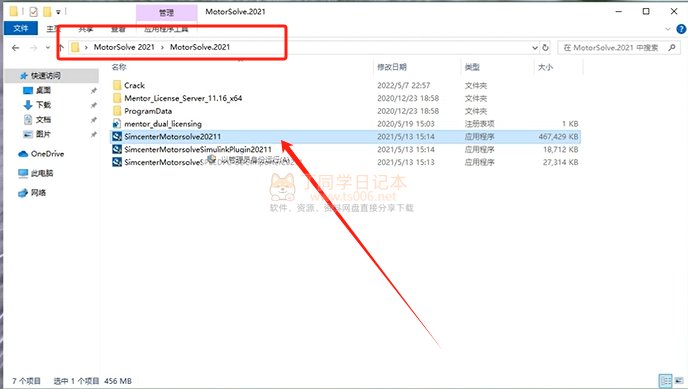The height and width of the screenshot is (389, 688).
Task: Click the pin icon beside 文档
Action: (93, 120)
